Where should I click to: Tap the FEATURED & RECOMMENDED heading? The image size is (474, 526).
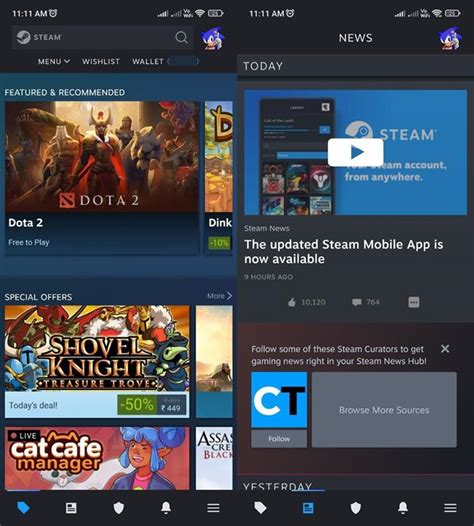point(65,92)
